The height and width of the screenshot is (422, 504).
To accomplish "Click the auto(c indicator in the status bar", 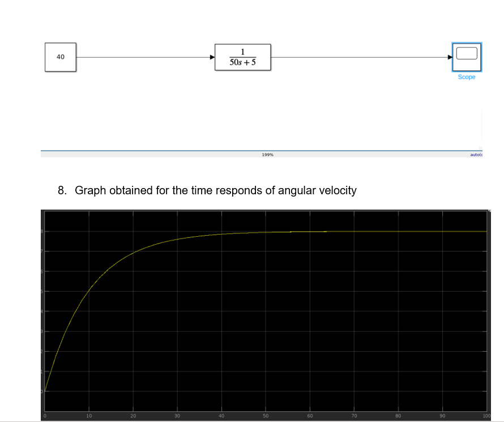I will pyautogui.click(x=476, y=154).
